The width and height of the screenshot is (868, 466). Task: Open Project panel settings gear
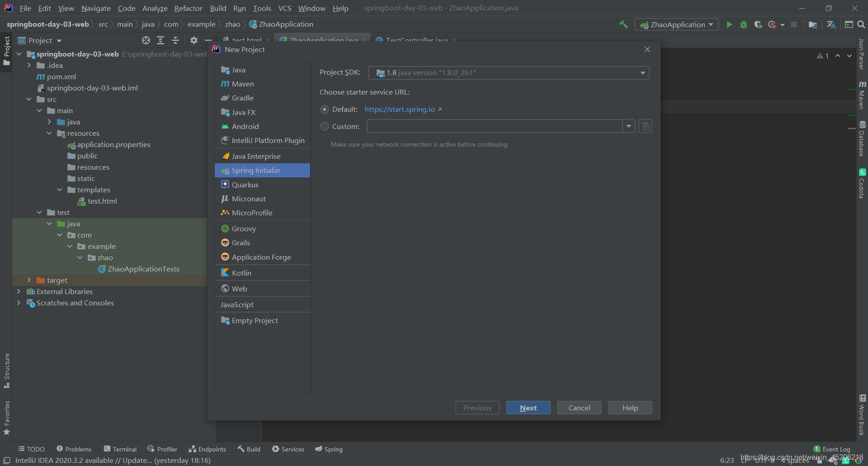pos(194,40)
